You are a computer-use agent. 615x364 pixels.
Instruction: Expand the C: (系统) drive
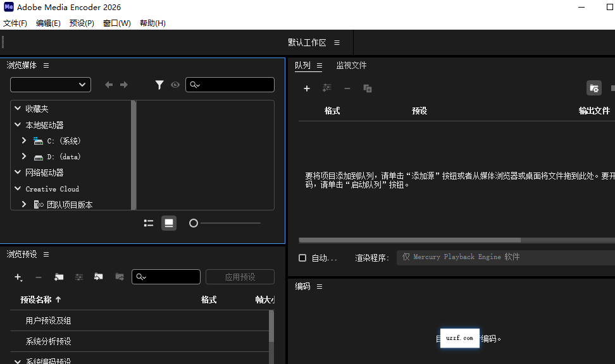point(24,141)
